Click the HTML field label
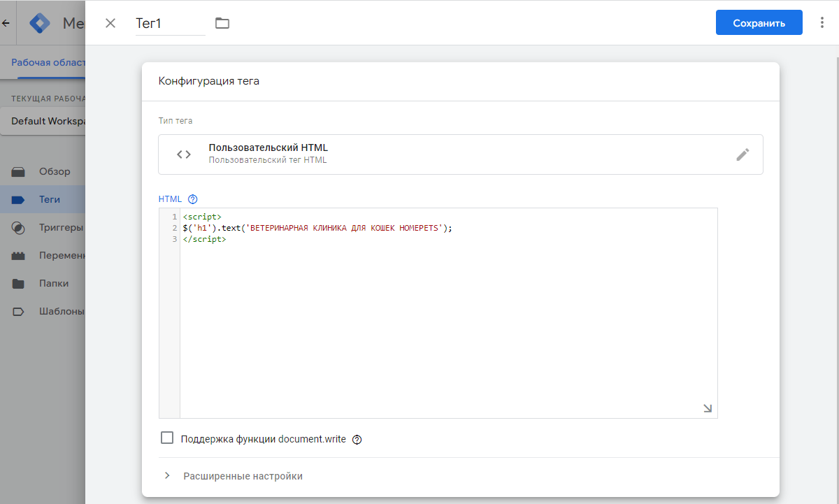This screenshot has height=504, width=839. point(170,199)
